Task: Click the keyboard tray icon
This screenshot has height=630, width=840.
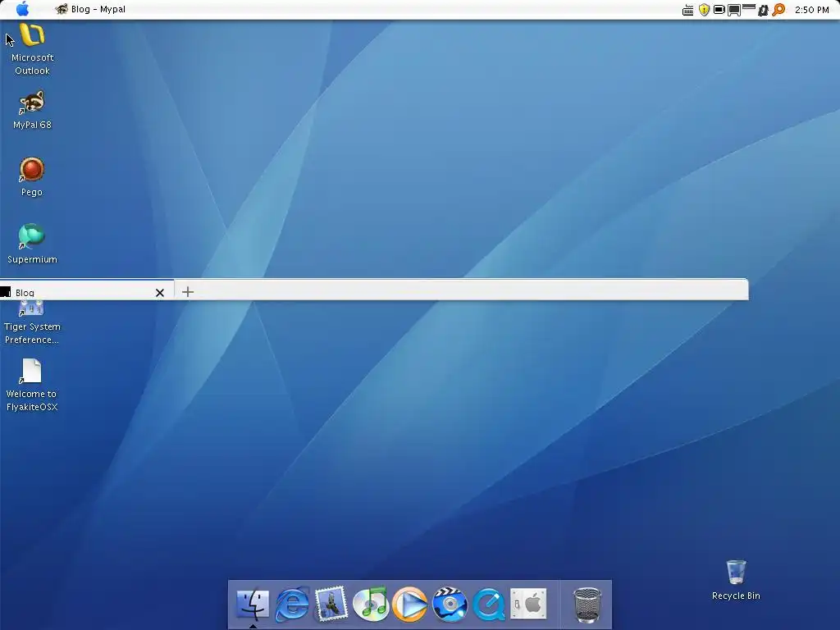Action: (x=688, y=10)
